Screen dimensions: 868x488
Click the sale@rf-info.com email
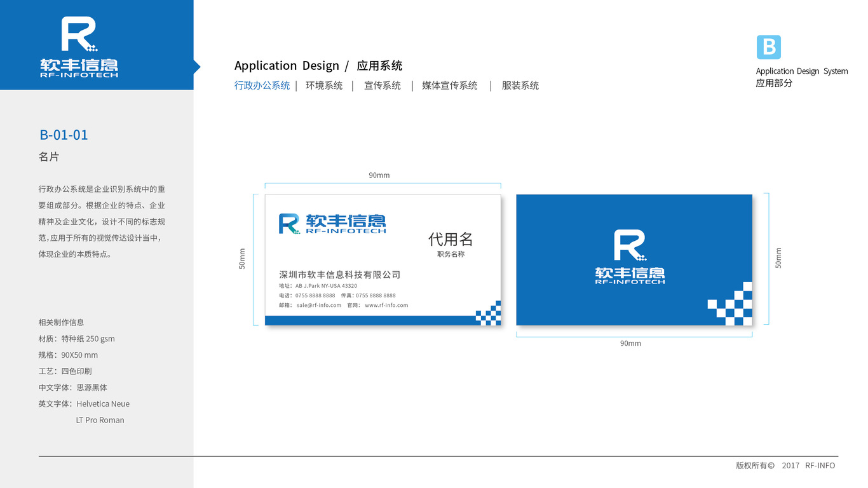tap(319, 305)
